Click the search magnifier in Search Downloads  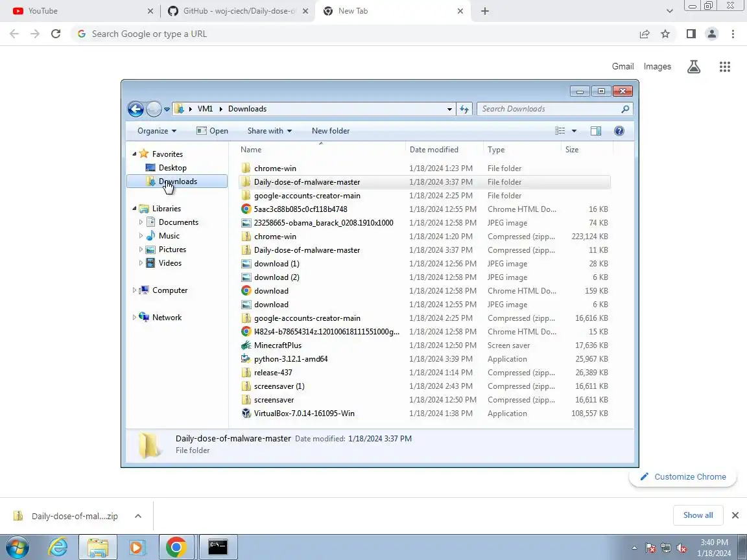pyautogui.click(x=625, y=109)
